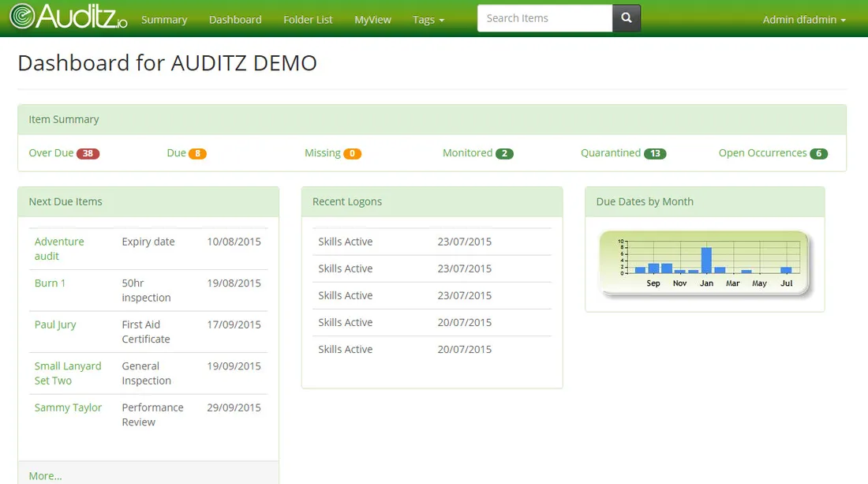Open the Folder List page
The image size is (868, 484).
pos(308,19)
